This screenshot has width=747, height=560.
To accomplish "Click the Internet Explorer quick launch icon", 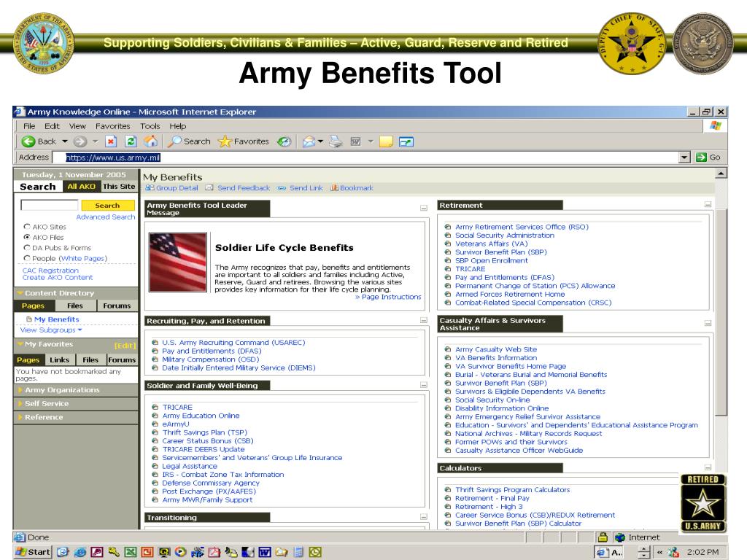I will [80, 553].
